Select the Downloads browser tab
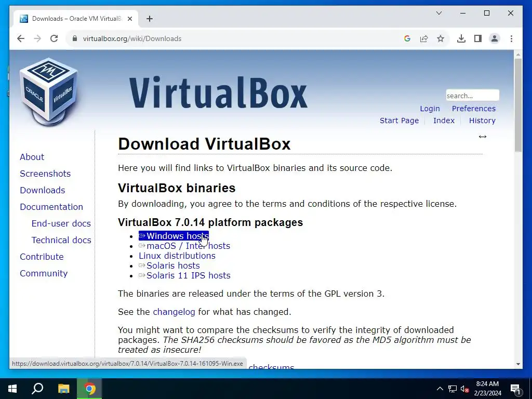The width and height of the screenshot is (532, 399). pyautogui.click(x=76, y=19)
